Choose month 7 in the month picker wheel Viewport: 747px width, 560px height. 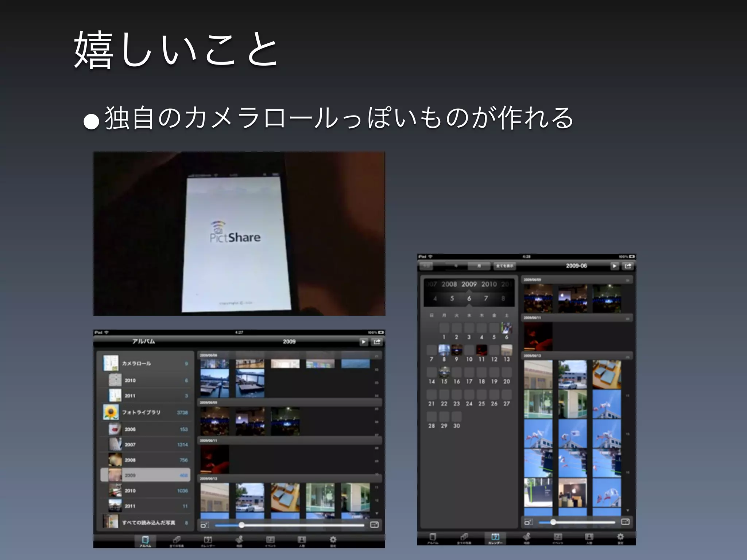coord(486,298)
